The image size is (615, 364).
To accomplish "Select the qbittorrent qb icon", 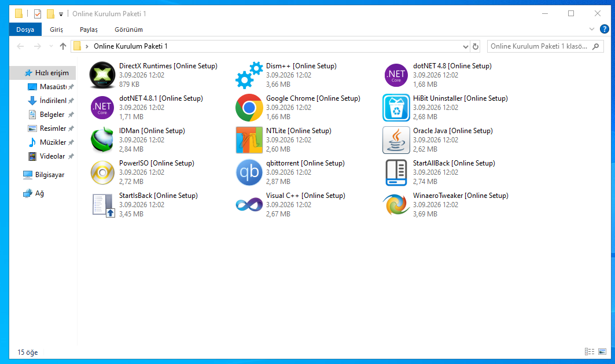I will point(249,172).
